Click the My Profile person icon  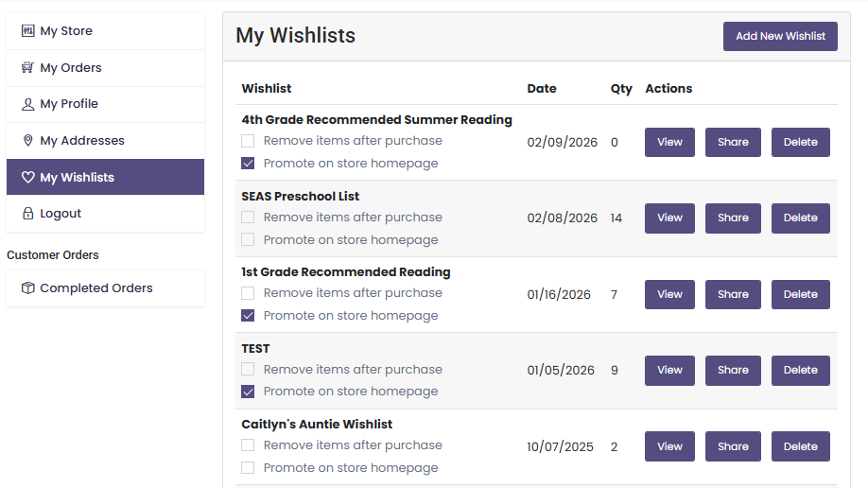pyautogui.click(x=27, y=104)
